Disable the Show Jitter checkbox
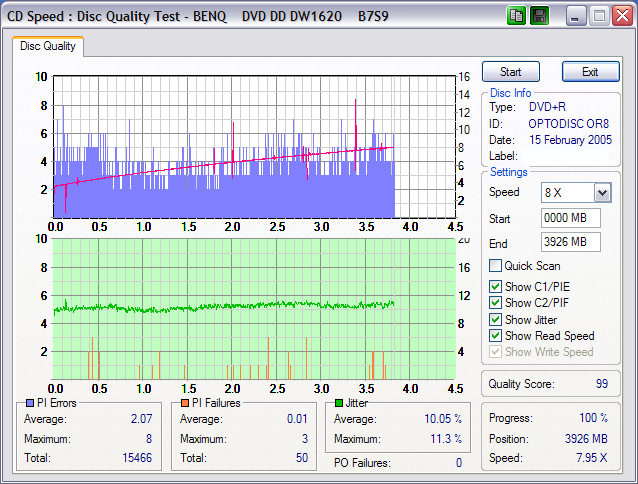 pyautogui.click(x=495, y=320)
